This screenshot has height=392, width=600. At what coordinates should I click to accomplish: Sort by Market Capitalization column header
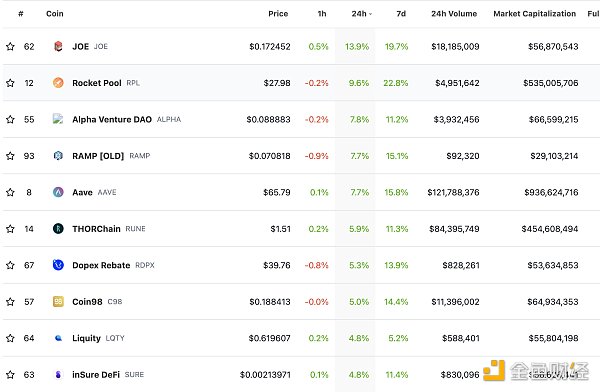tap(535, 14)
